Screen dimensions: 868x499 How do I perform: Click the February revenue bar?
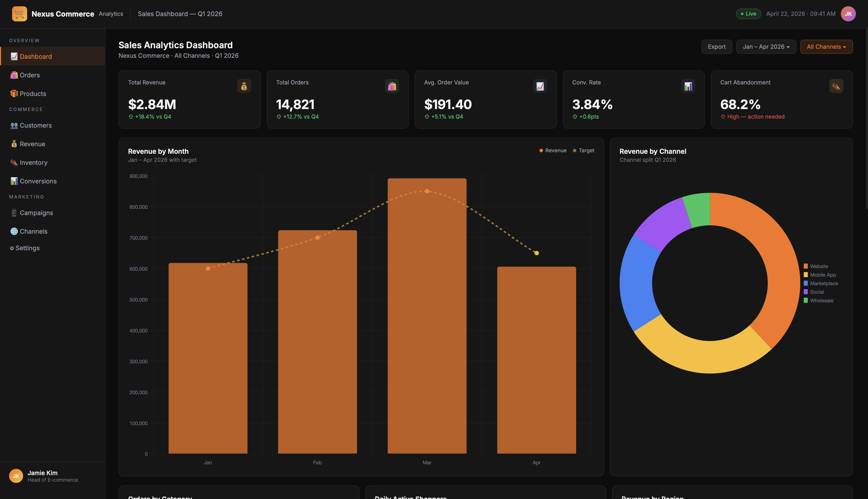tap(317, 342)
